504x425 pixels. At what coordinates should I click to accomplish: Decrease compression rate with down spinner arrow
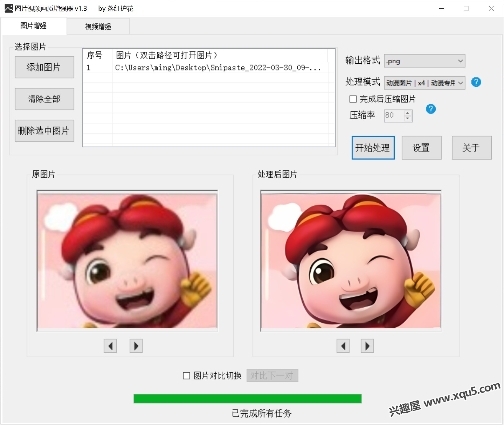[x=408, y=119]
